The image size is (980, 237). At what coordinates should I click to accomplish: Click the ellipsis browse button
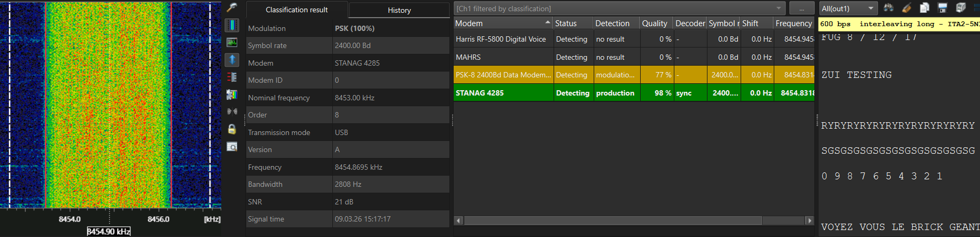pyautogui.click(x=802, y=9)
